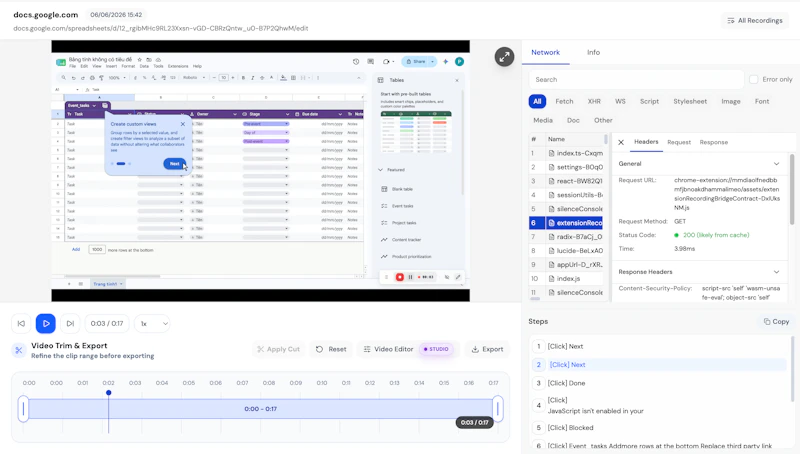Open the Video Editor
Image resolution: width=800 pixels, height=454 pixels.
[x=408, y=349]
